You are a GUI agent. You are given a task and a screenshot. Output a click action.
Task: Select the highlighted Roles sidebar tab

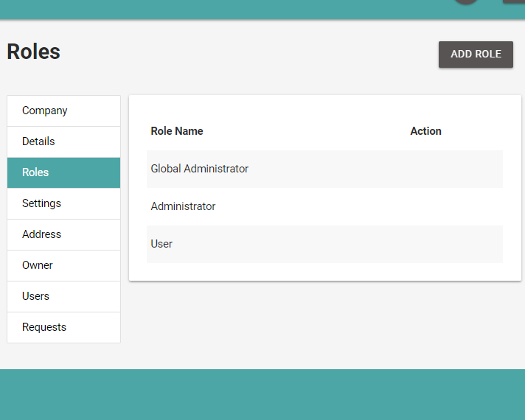click(x=63, y=172)
